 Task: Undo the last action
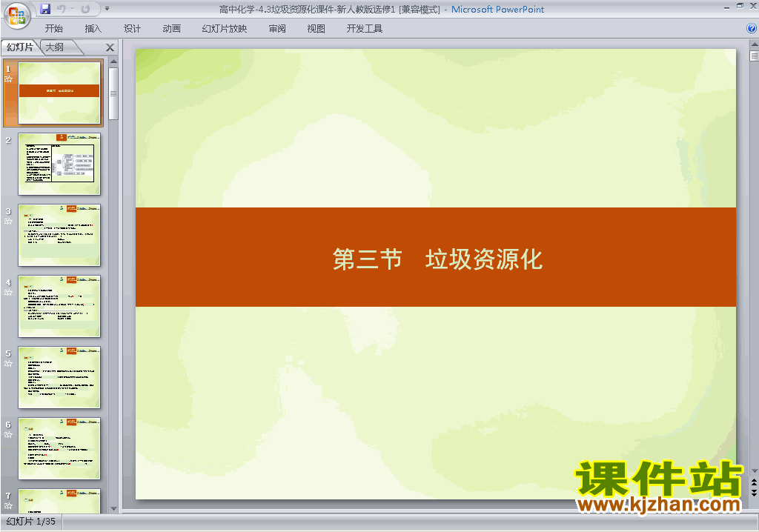click(61, 9)
